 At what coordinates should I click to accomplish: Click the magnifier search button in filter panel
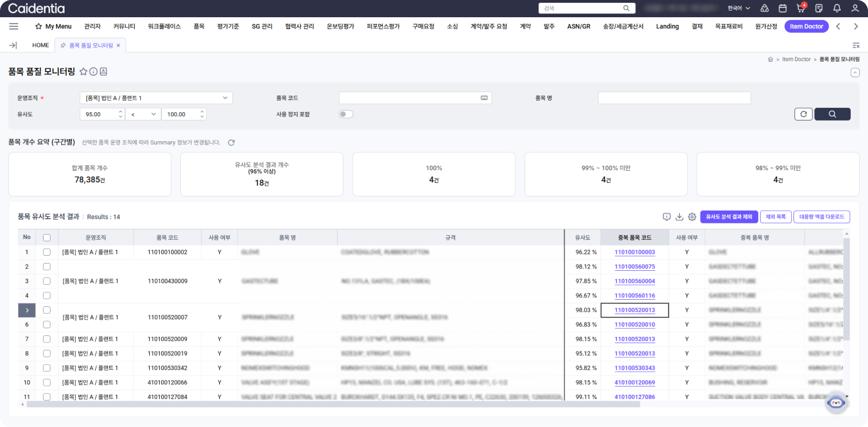tap(832, 114)
